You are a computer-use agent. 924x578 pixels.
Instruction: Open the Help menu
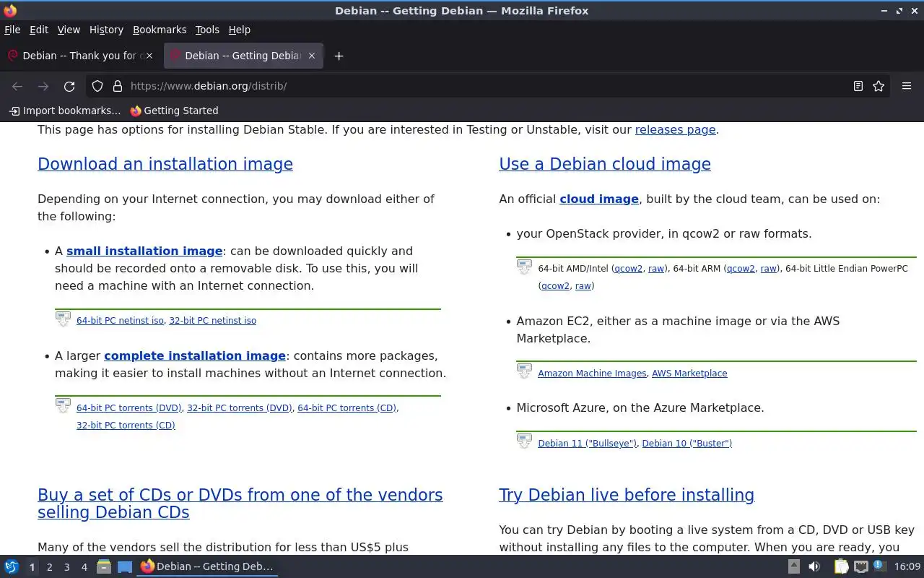240,30
